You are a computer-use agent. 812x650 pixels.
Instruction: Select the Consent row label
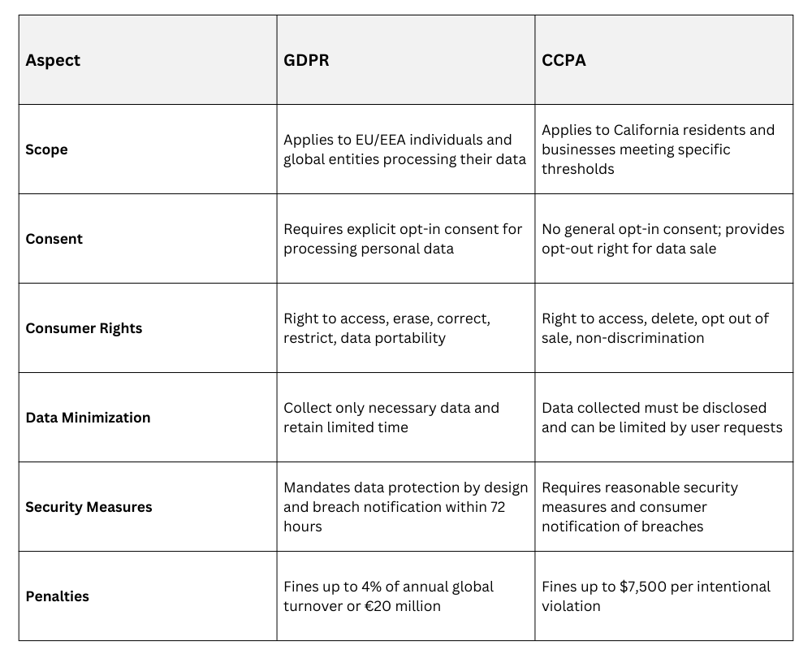(54, 239)
